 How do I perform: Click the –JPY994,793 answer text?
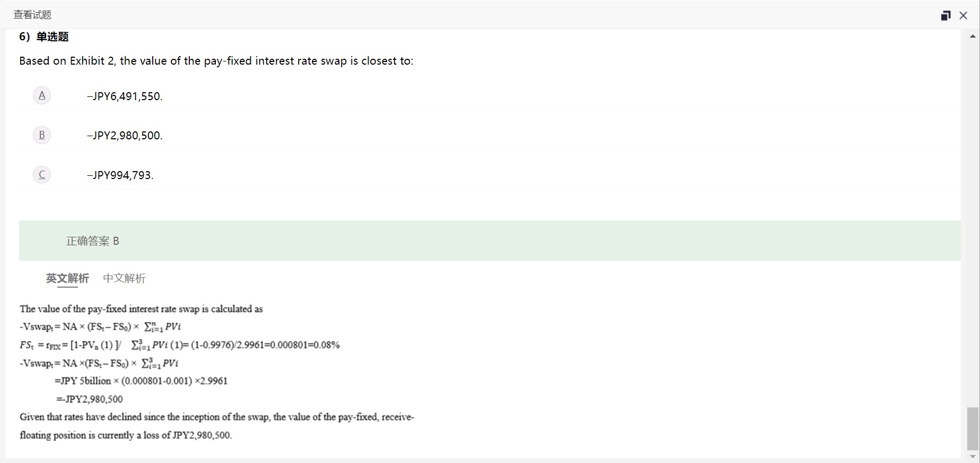[x=120, y=175]
